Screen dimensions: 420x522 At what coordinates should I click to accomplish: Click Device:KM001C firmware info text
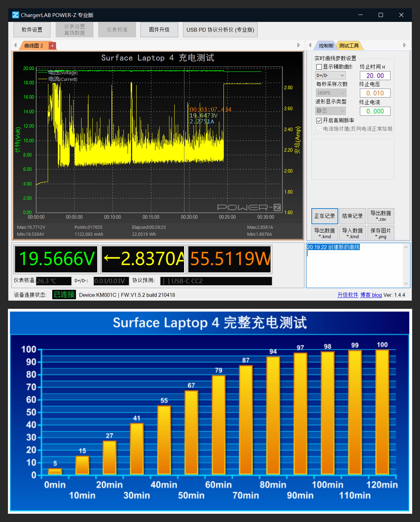[x=127, y=295]
